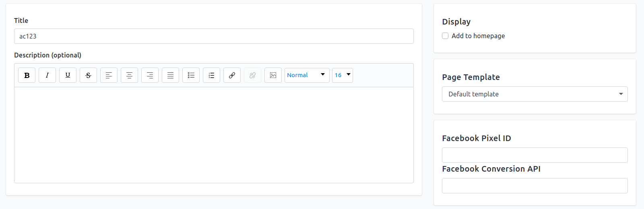Focus the Facebook Pixel ID field
Image resolution: width=644 pixels, height=209 pixels.
pyautogui.click(x=535, y=155)
